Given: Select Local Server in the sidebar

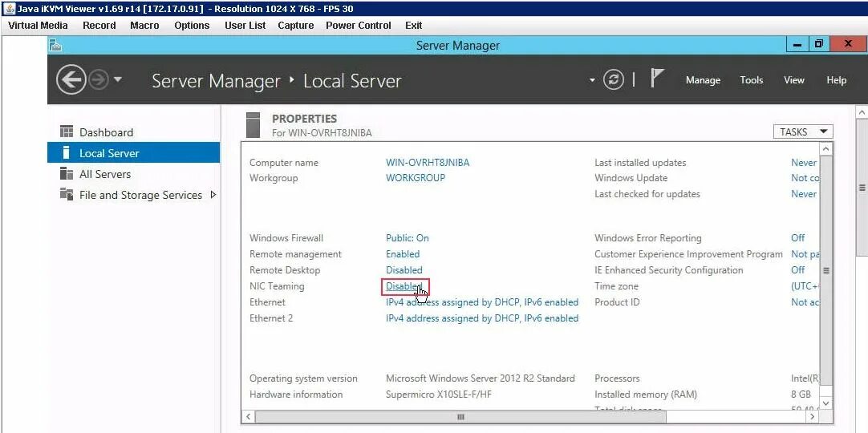Looking at the screenshot, I should point(133,153).
